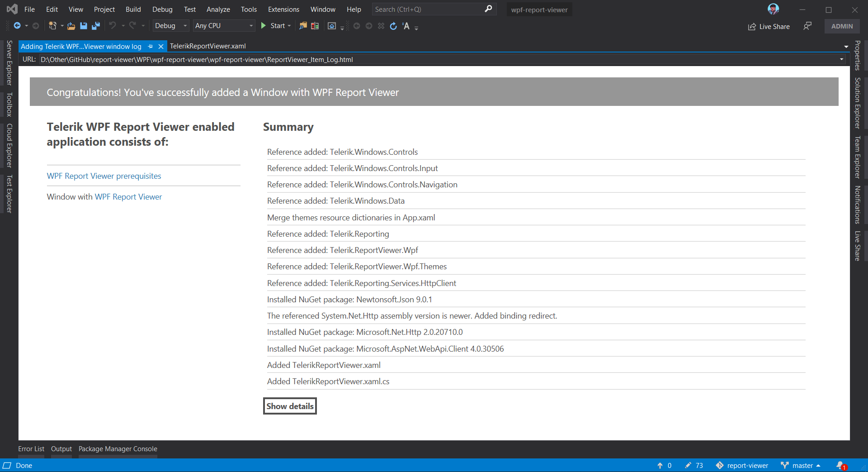
Task: Click the web browser back circle icon
Action: tap(357, 26)
